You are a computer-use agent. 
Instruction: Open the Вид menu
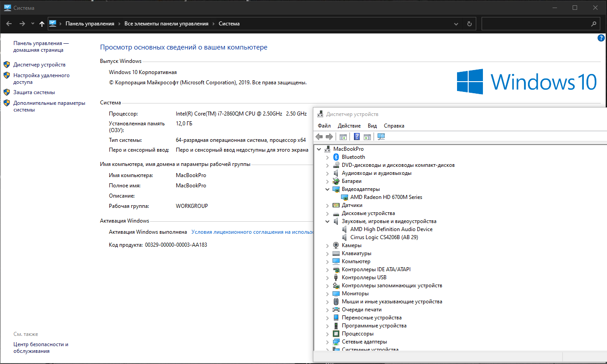coord(372,126)
